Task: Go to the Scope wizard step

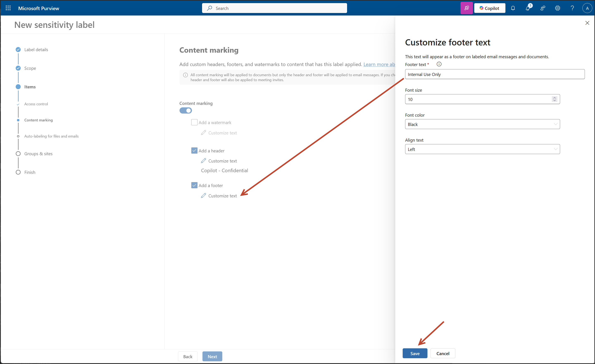Action: 30,68
